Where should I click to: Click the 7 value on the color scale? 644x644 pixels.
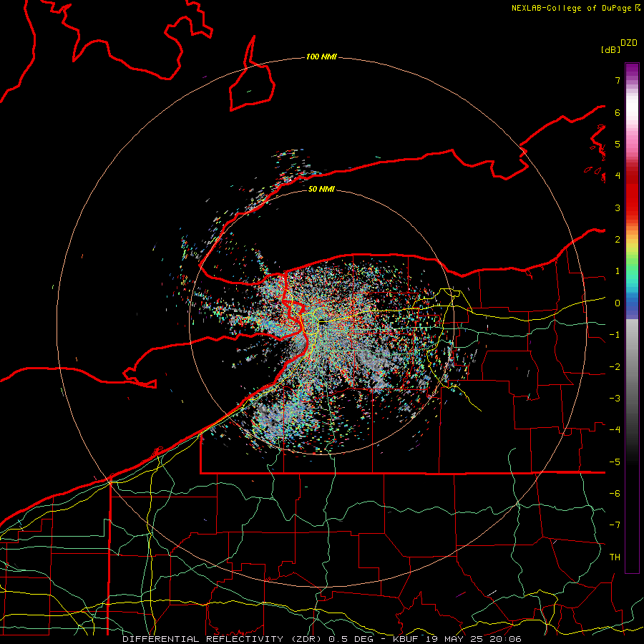point(618,80)
